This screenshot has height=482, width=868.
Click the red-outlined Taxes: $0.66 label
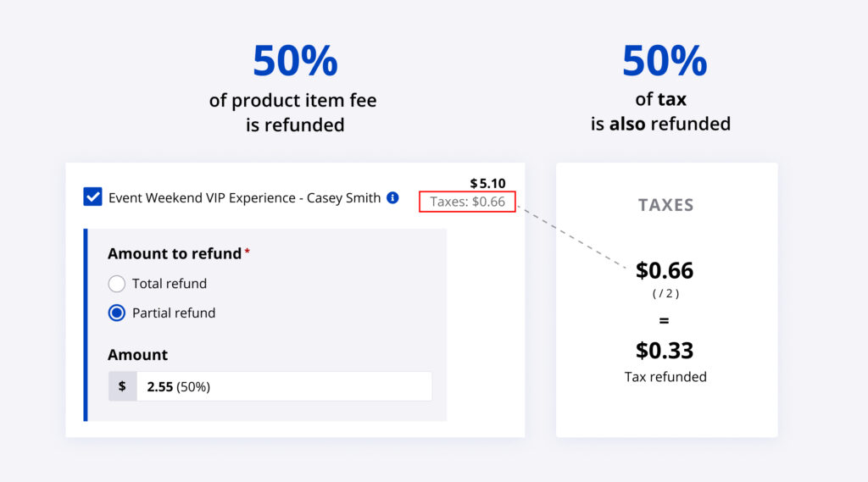coord(467,202)
